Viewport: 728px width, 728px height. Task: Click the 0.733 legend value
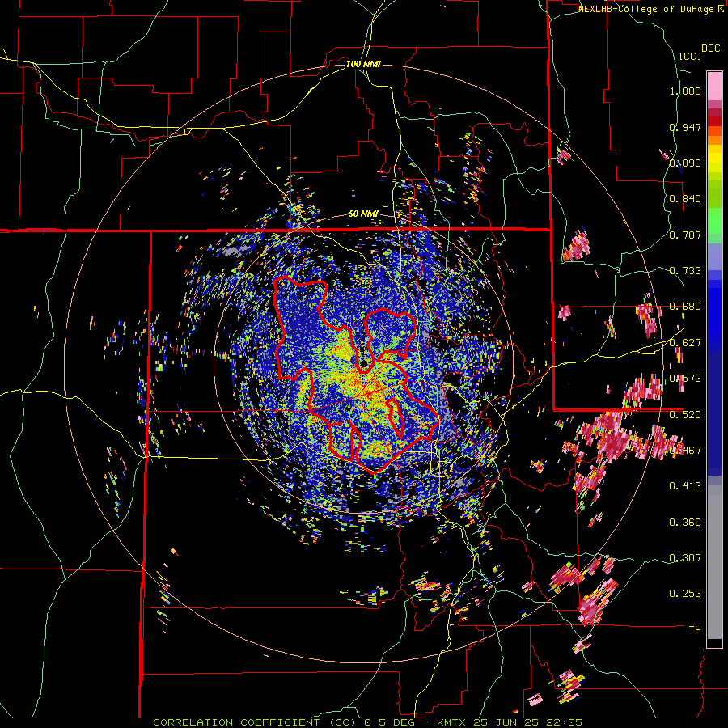[x=685, y=271]
